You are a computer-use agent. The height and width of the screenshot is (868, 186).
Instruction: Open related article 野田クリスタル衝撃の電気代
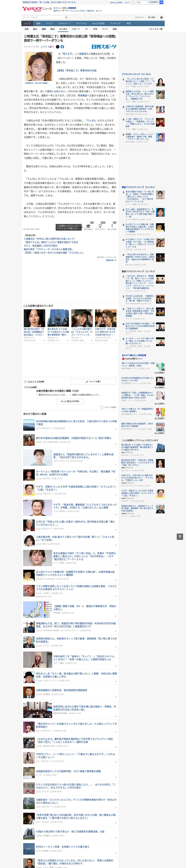click(51, 242)
